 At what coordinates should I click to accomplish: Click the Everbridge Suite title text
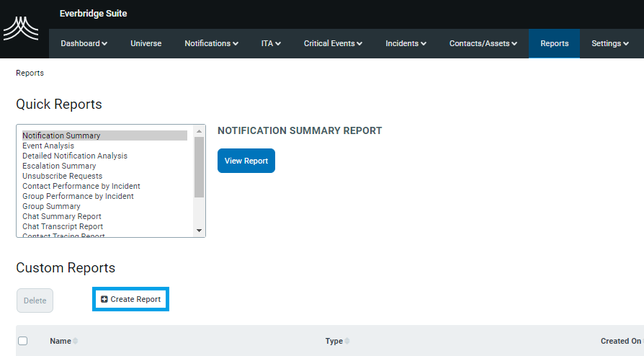93,14
